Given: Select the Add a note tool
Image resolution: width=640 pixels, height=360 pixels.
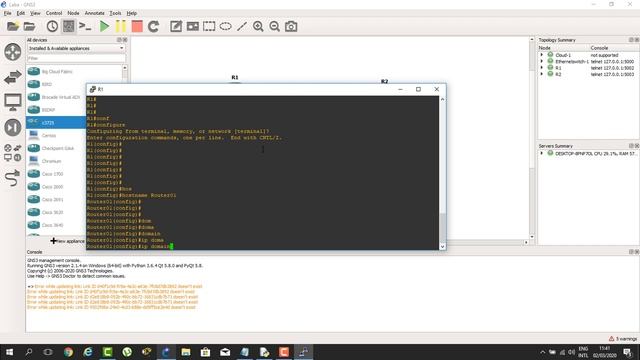Looking at the screenshot, I should pos(176,27).
